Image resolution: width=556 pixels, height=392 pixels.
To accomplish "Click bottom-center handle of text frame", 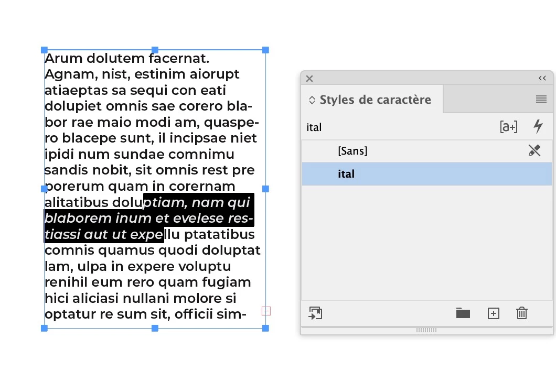I will pos(155,329).
